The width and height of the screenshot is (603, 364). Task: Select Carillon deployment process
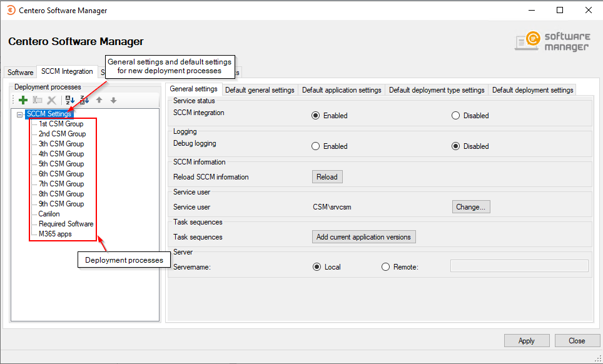49,214
